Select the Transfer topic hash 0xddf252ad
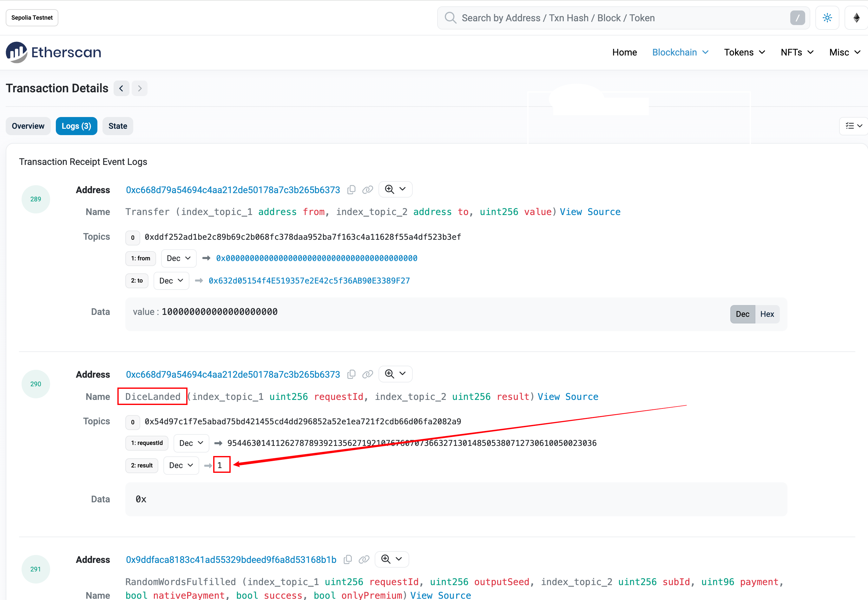This screenshot has width=868, height=600. tap(303, 237)
